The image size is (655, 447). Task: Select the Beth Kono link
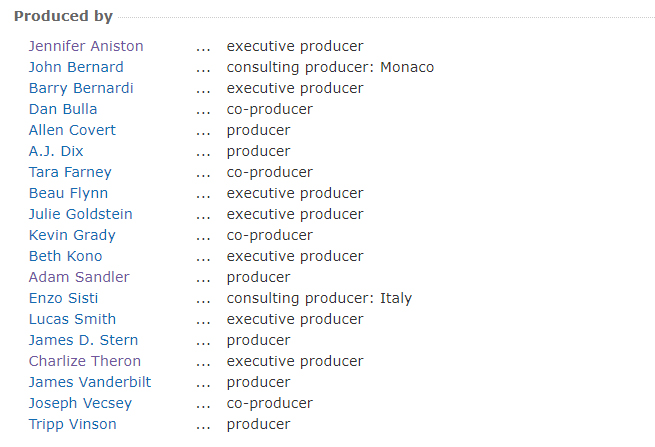pos(65,256)
